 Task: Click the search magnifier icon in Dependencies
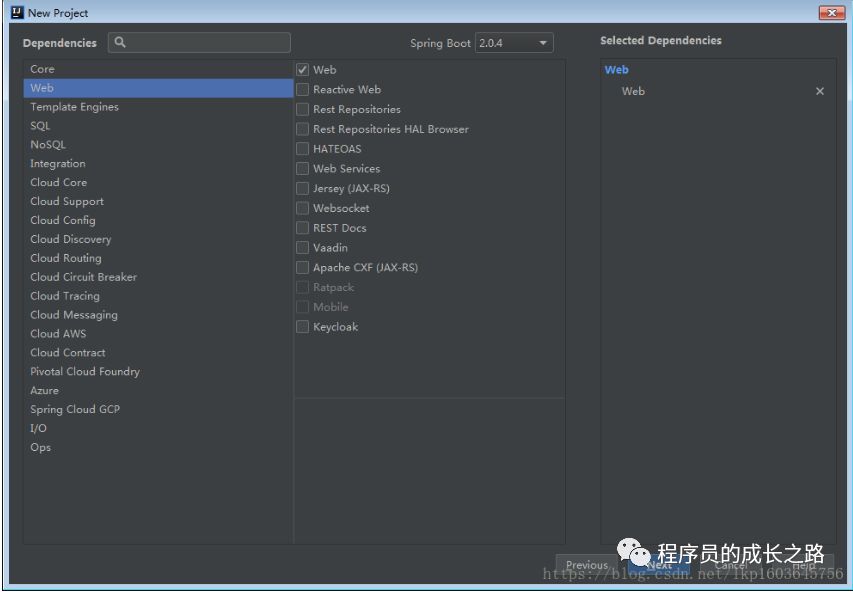[120, 42]
